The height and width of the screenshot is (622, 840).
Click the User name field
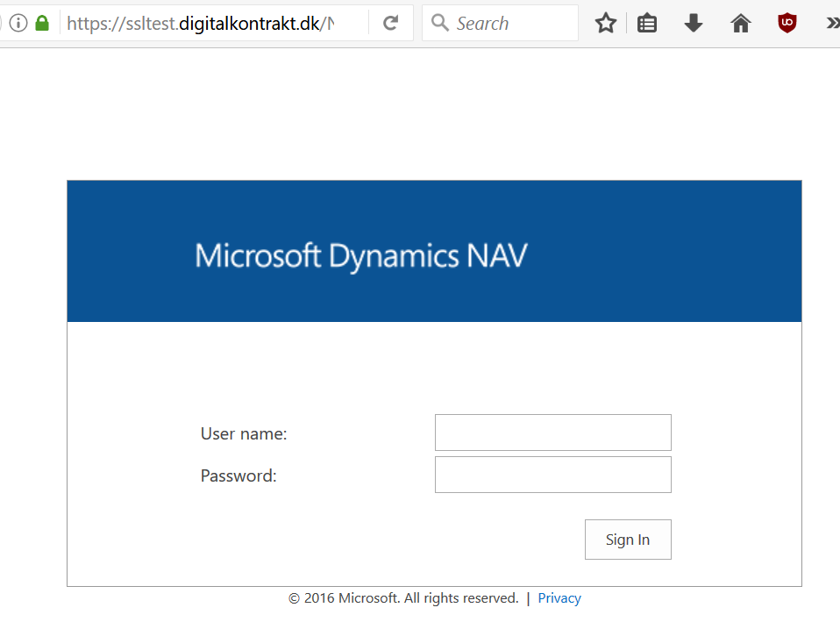coord(553,433)
